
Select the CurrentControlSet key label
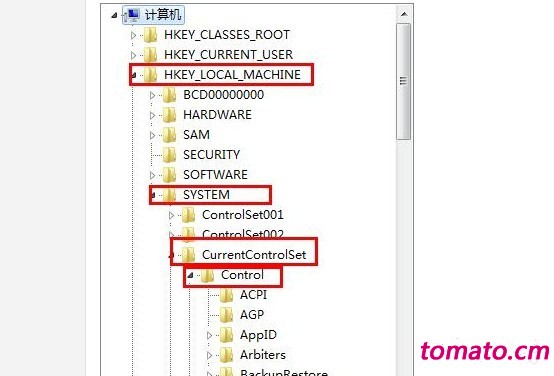[254, 255]
